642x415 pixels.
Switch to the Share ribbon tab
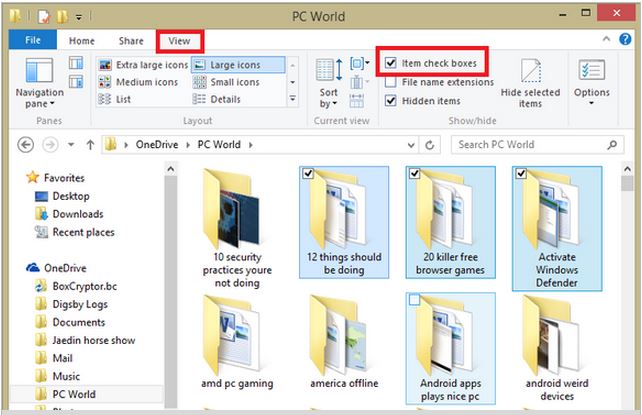coord(131,41)
